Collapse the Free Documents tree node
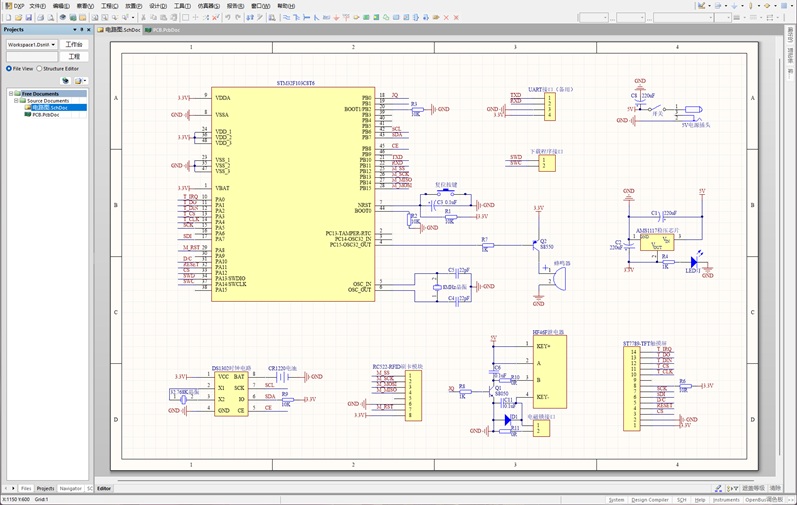The width and height of the screenshot is (797, 505). [x=11, y=94]
